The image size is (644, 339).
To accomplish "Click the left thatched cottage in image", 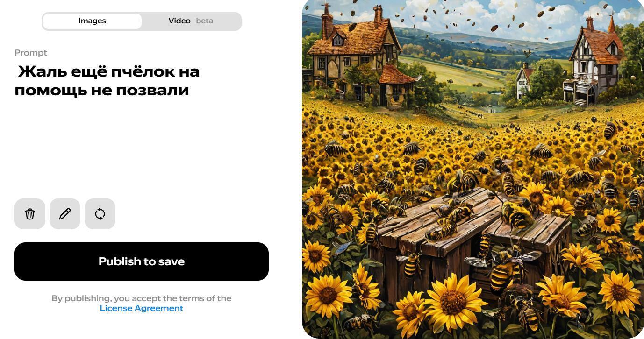I will [360, 58].
